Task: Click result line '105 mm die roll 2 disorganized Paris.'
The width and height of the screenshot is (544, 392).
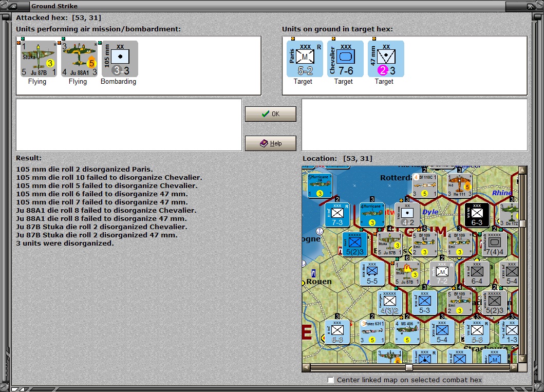Action: tap(84, 170)
